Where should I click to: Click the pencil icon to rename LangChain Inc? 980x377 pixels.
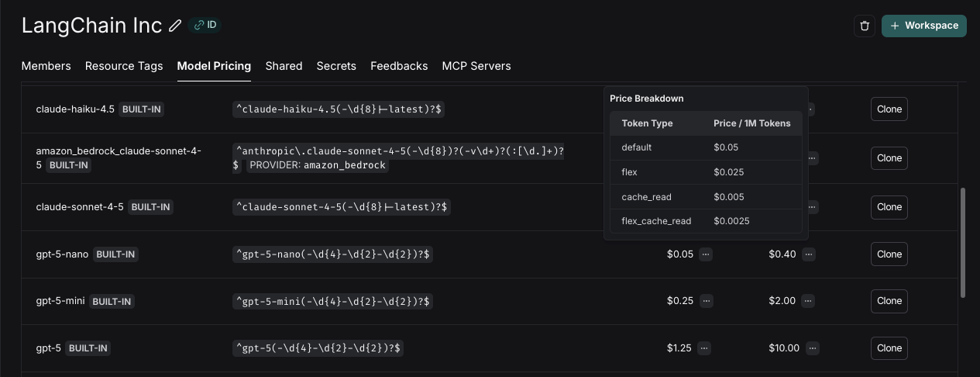click(175, 26)
